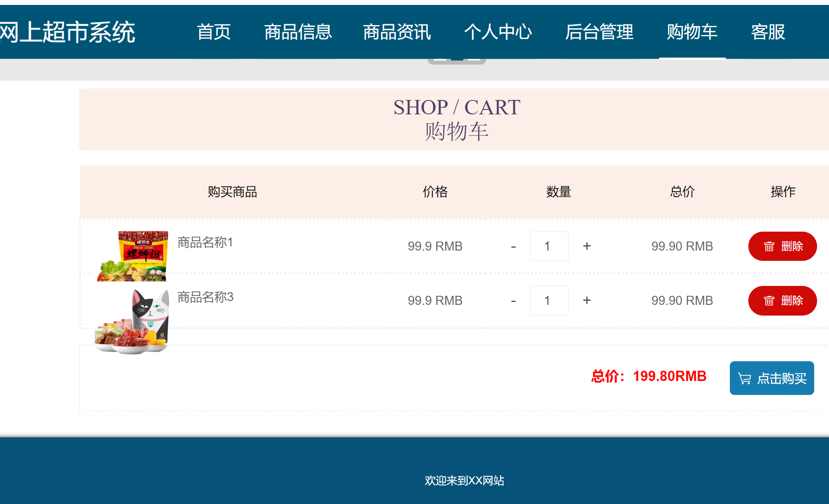Increase quantity of 商品名称3 with plus
Screen dimensions: 829x504
[x=587, y=300]
